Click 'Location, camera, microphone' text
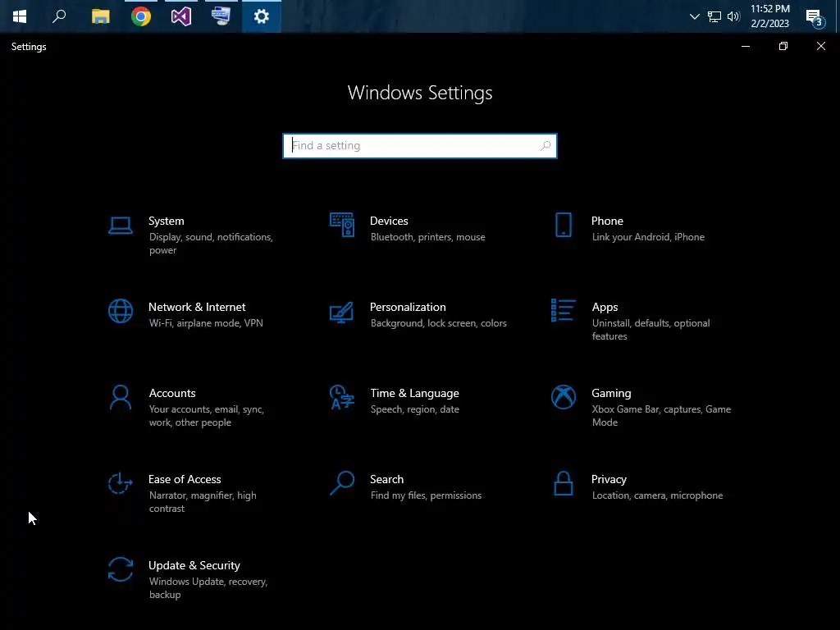The width and height of the screenshot is (840, 630). [x=657, y=495]
